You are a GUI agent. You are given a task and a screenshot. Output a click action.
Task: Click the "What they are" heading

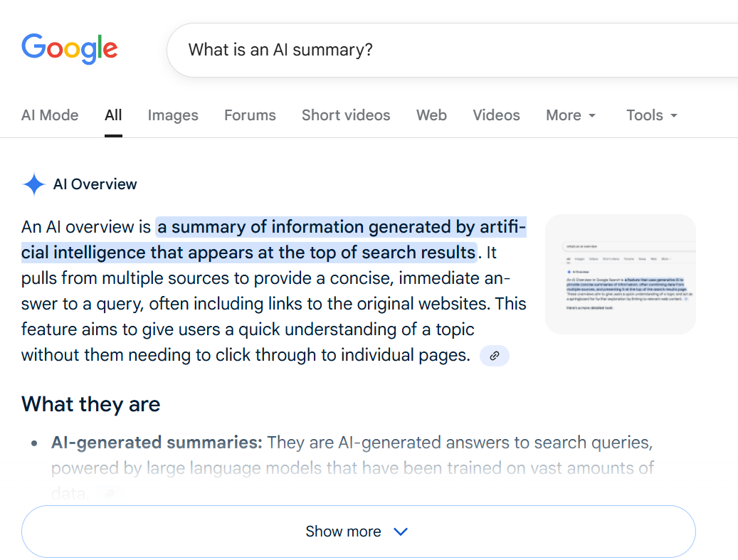coord(91,404)
